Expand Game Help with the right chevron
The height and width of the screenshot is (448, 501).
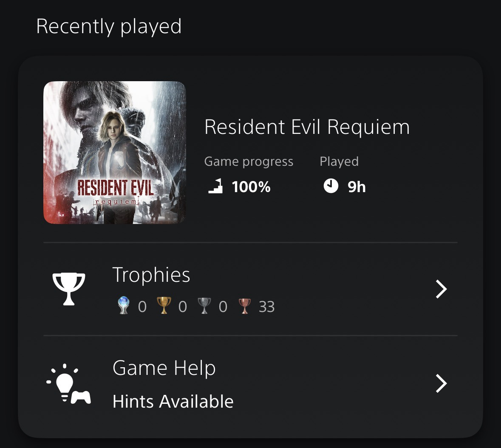tap(441, 383)
